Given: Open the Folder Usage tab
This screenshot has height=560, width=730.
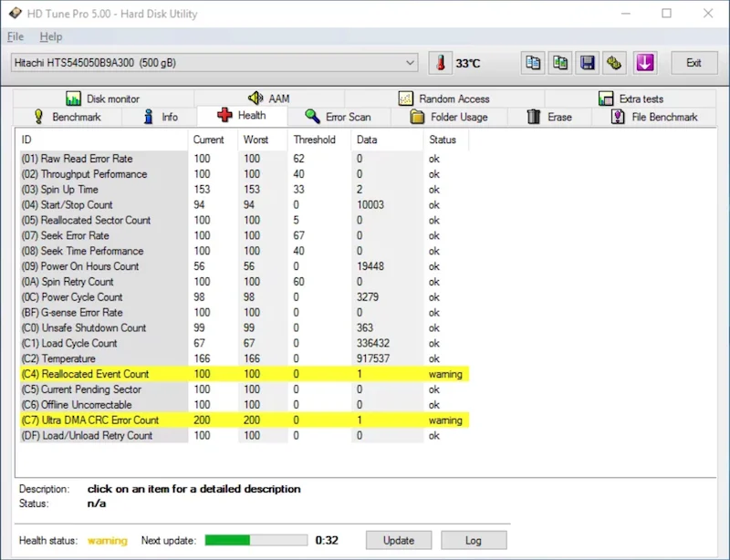Looking at the screenshot, I should tap(449, 117).
